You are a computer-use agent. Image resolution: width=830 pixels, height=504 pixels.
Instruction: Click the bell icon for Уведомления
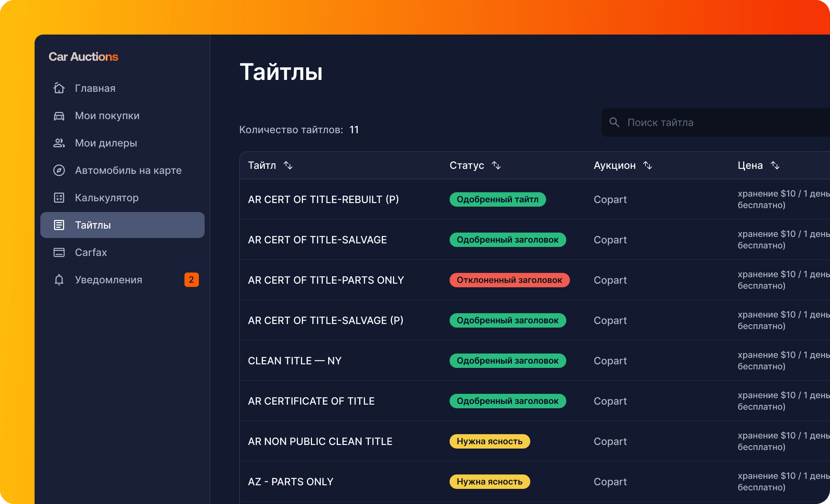[x=59, y=280]
